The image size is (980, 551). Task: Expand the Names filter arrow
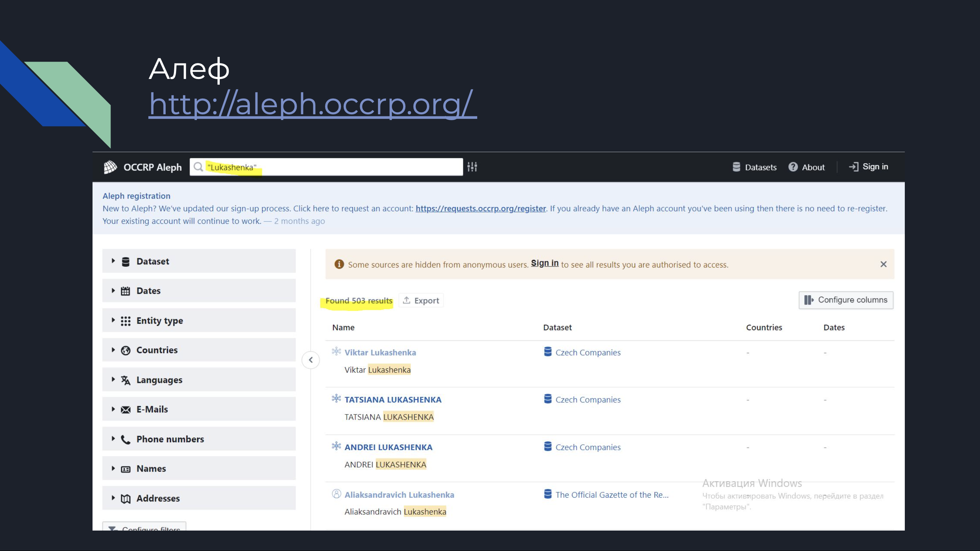click(x=113, y=469)
